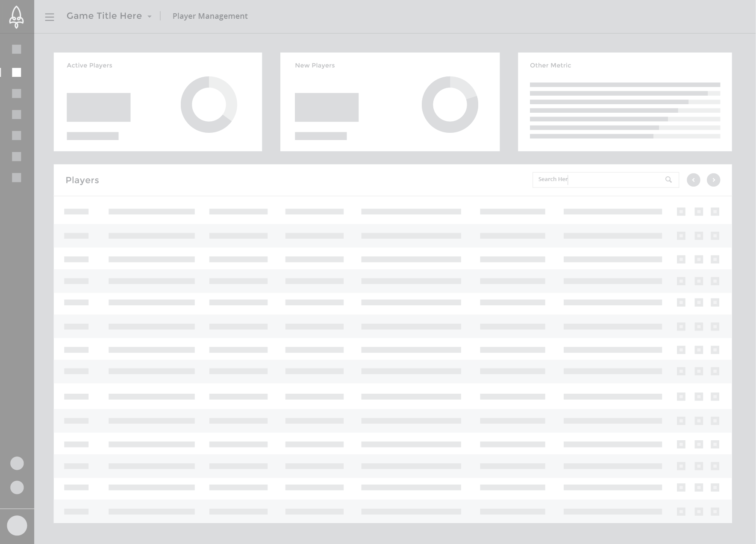Go to next page of players
The image size is (756, 544).
point(713,180)
